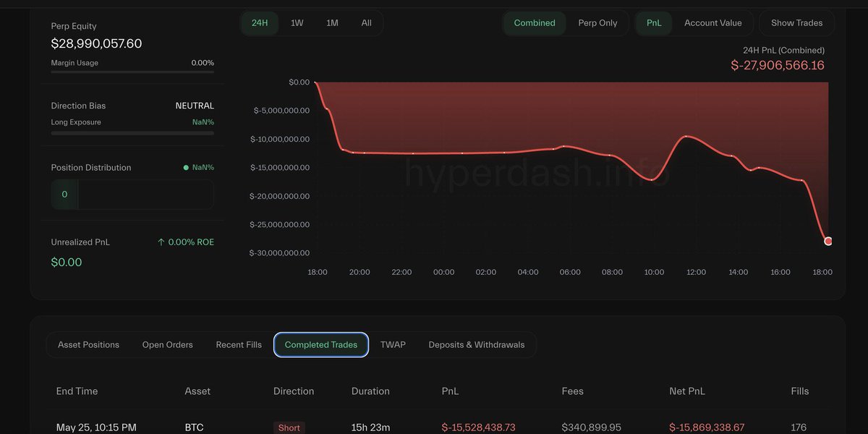Click the Fills column header
Image resolution: width=868 pixels, height=434 pixels.
pyautogui.click(x=800, y=391)
